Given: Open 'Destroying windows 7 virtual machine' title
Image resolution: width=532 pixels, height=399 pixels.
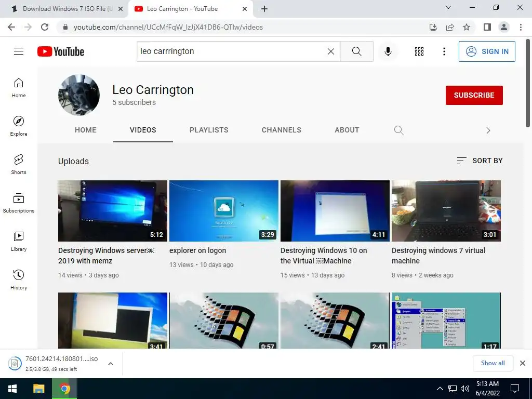Looking at the screenshot, I should [x=438, y=256].
